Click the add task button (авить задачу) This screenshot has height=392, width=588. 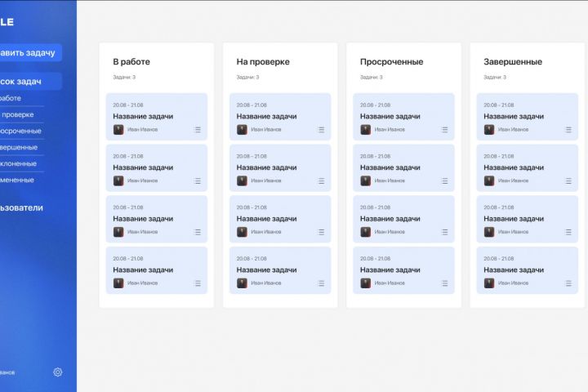click(x=31, y=52)
